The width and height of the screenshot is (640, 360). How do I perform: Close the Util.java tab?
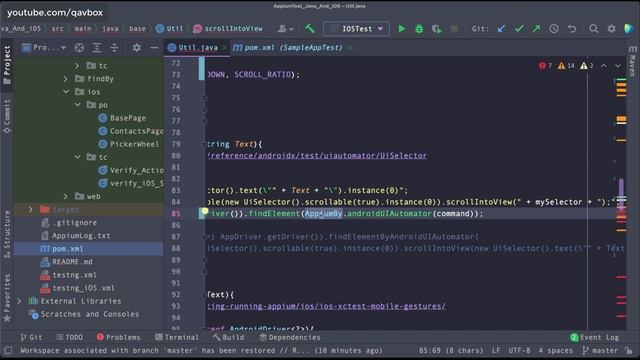(x=224, y=48)
